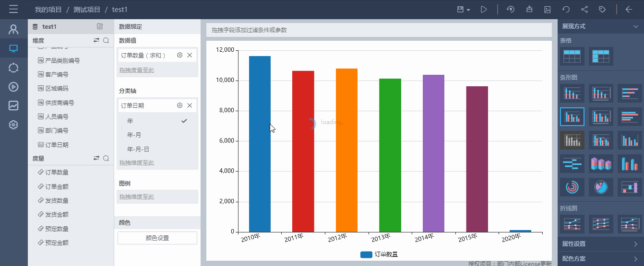Select the Gantt-style chart type
644x266 pixels.
point(572,163)
